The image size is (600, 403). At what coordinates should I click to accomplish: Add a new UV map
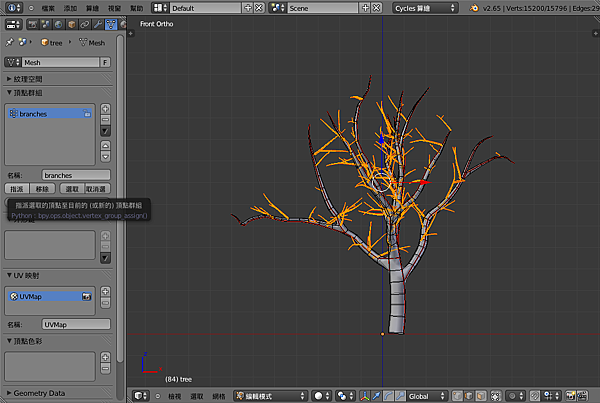point(106,292)
